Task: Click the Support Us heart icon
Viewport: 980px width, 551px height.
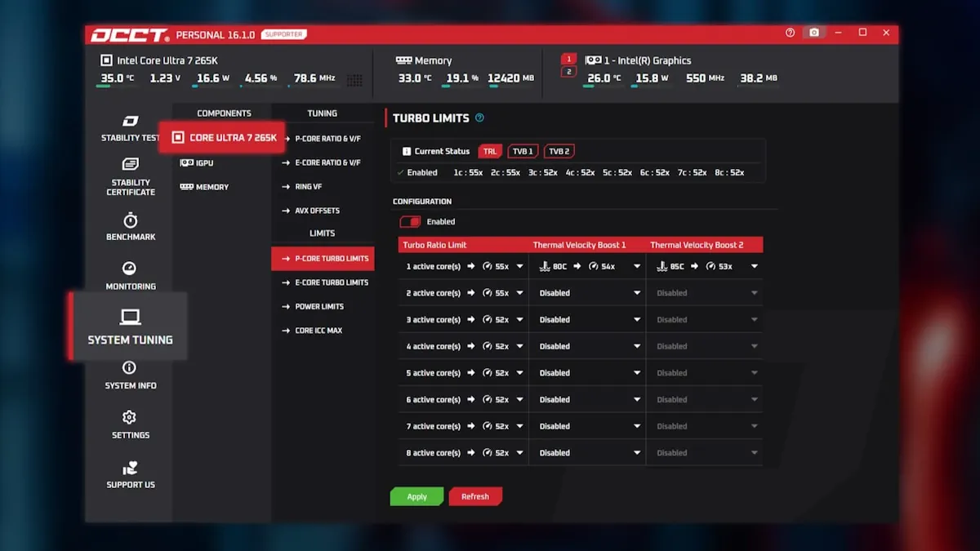Action: 130,469
